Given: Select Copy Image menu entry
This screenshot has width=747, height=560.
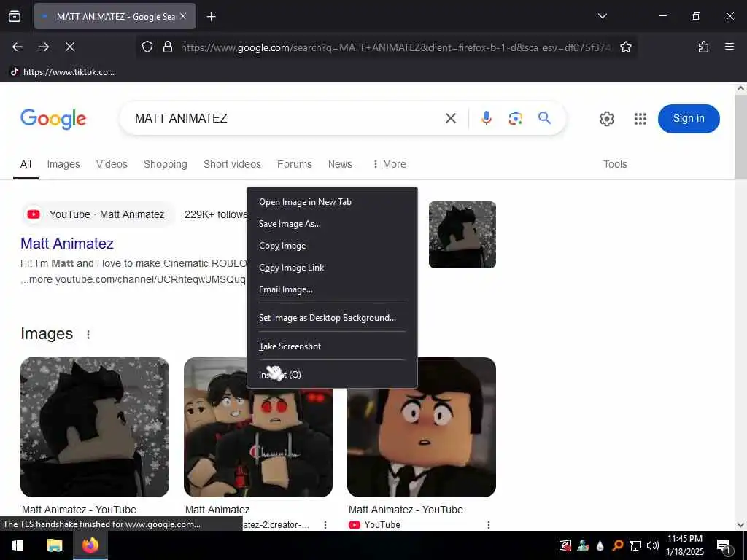Looking at the screenshot, I should (332, 246).
